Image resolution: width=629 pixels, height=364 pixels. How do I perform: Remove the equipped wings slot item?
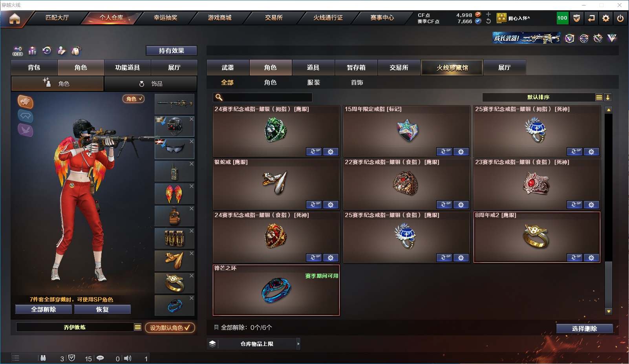coord(192,186)
